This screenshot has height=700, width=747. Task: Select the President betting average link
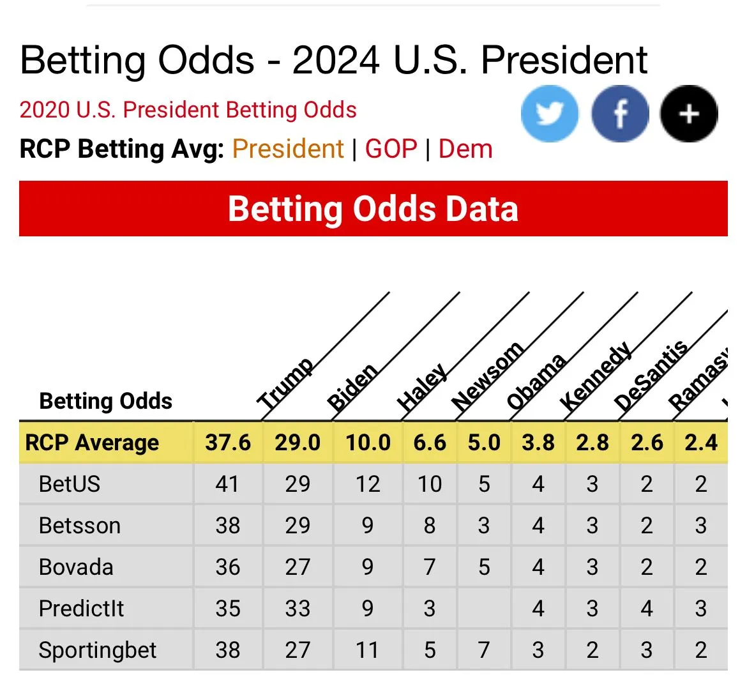click(288, 149)
